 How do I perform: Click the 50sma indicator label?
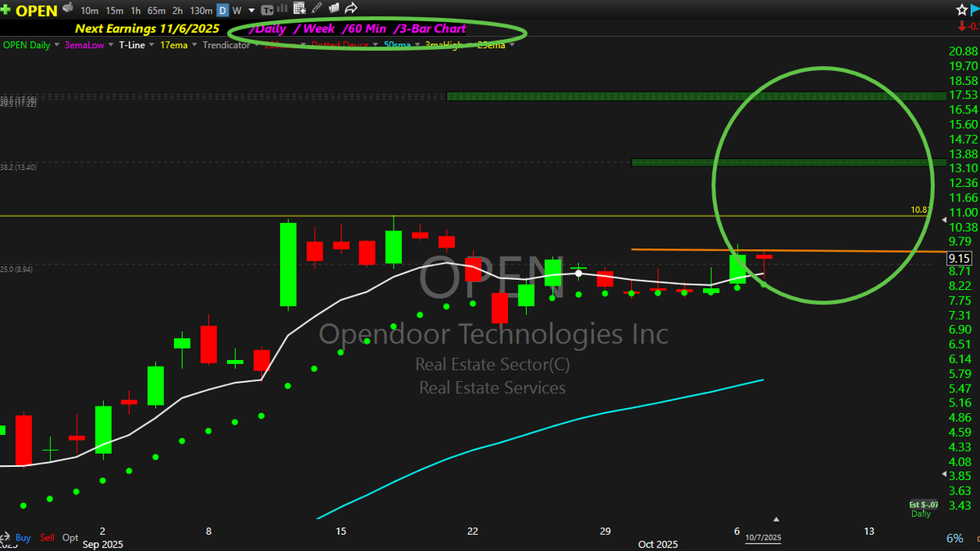tap(395, 45)
